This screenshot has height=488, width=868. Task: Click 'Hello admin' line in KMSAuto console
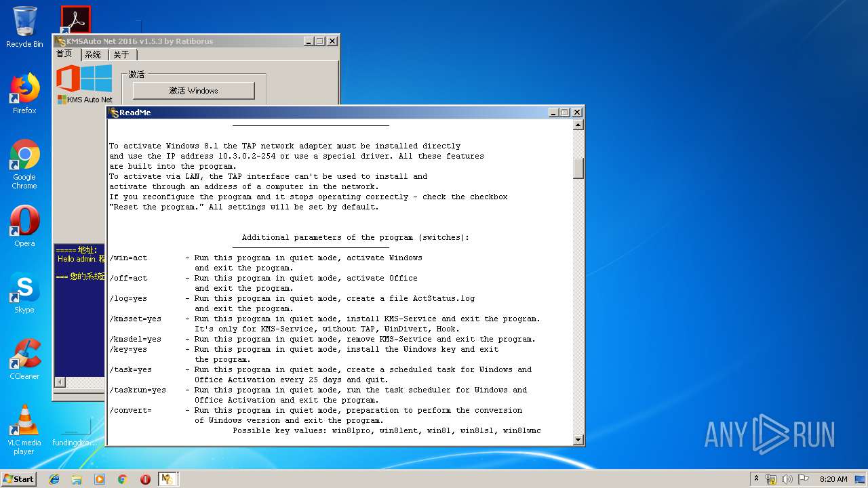(81, 259)
